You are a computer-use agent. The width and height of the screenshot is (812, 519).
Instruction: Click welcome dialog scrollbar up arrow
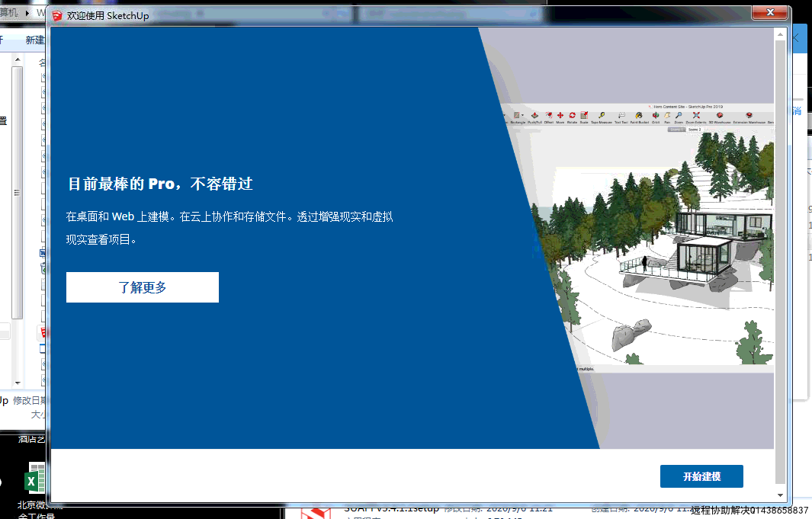[x=780, y=34]
